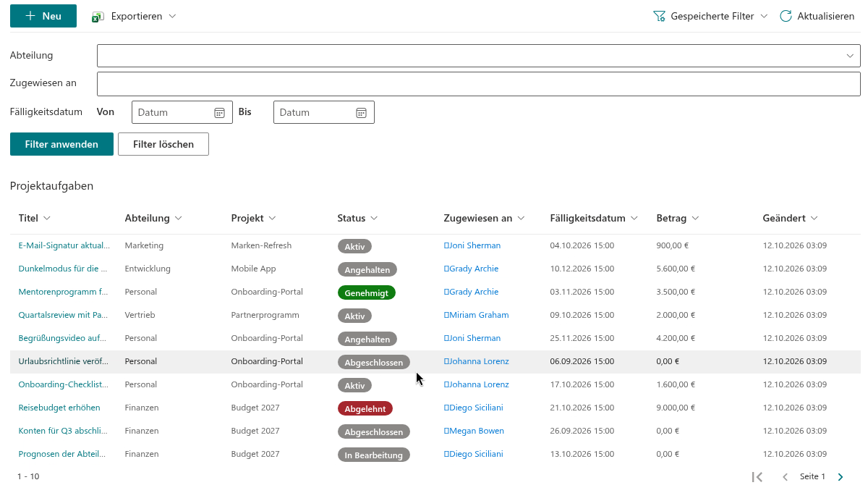
Task: Click the amount 9.000,00 €
Action: click(x=676, y=408)
